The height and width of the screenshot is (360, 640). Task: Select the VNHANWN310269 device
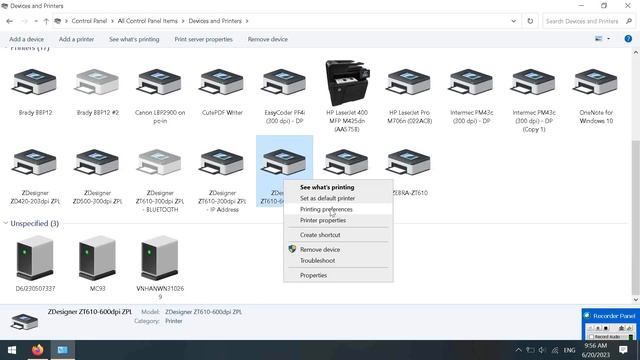tap(160, 267)
